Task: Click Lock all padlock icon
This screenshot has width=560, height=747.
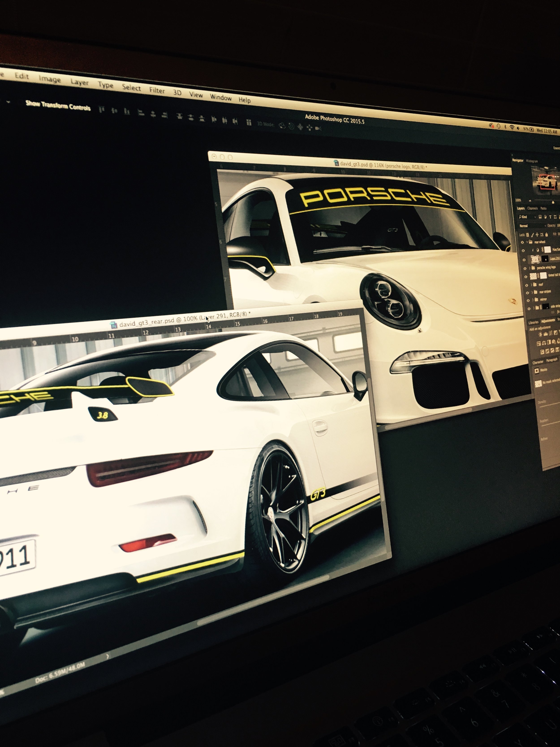Action: pos(546,235)
